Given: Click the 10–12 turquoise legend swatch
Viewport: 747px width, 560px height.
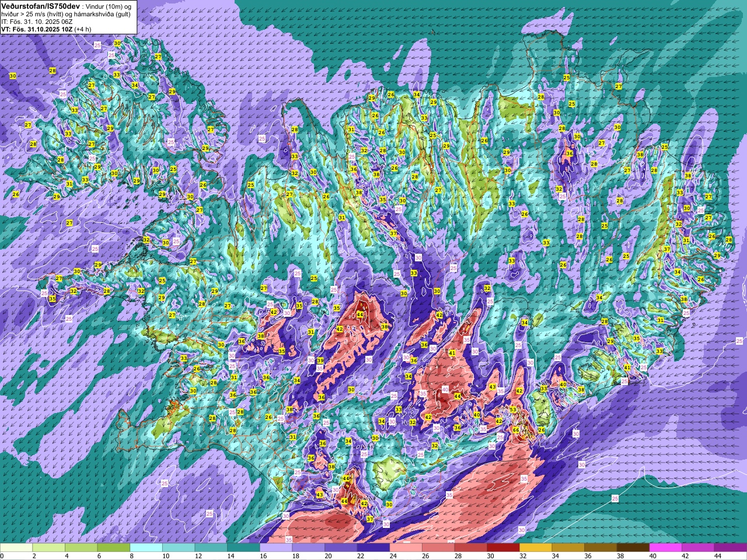Looking at the screenshot, I should click(179, 548).
